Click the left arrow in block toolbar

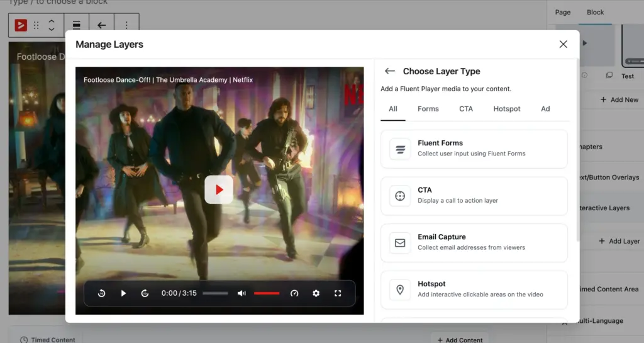tap(101, 25)
